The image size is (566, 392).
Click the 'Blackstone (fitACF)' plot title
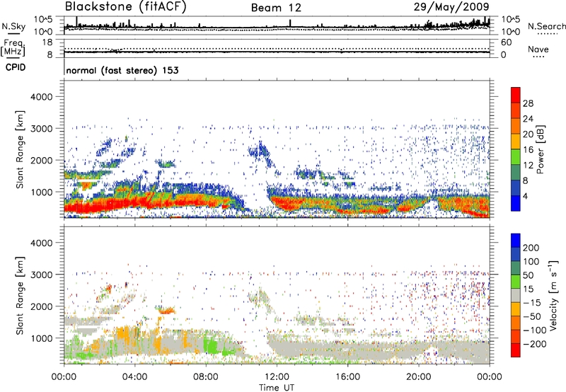[125, 7]
